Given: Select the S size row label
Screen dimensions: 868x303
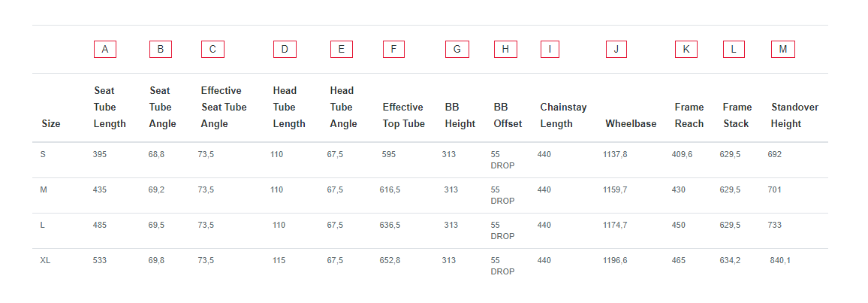Looking at the screenshot, I should pos(44,155).
